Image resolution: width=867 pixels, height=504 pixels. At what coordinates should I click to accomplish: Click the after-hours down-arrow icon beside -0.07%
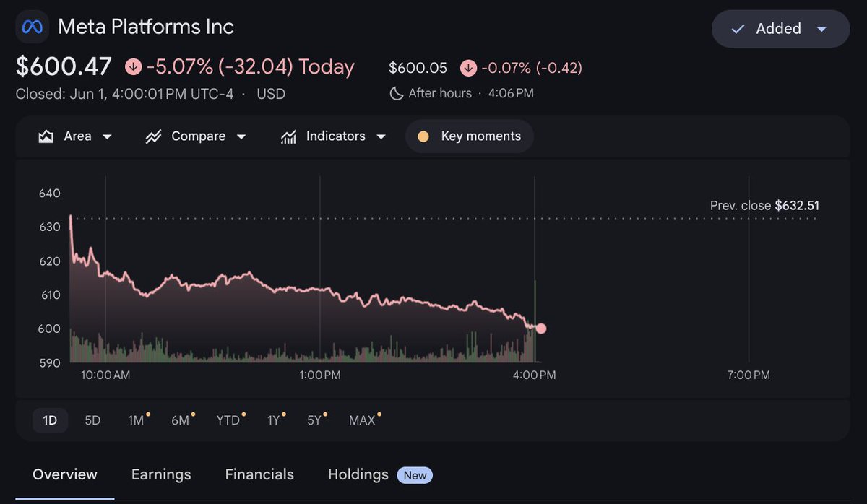(468, 68)
